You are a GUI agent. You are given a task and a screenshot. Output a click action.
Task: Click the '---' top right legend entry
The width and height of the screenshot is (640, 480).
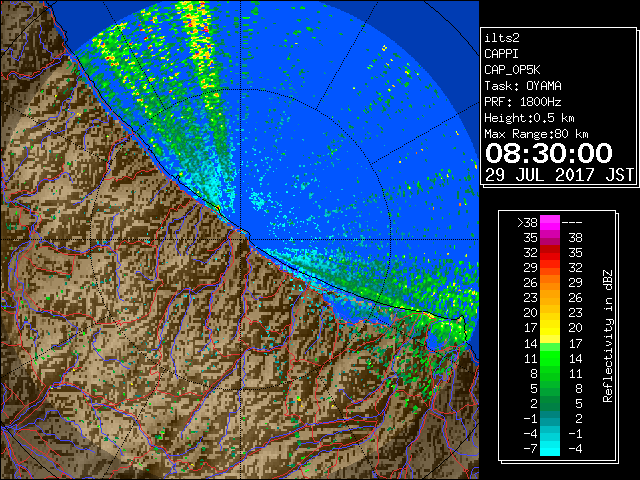pyautogui.click(x=572, y=223)
